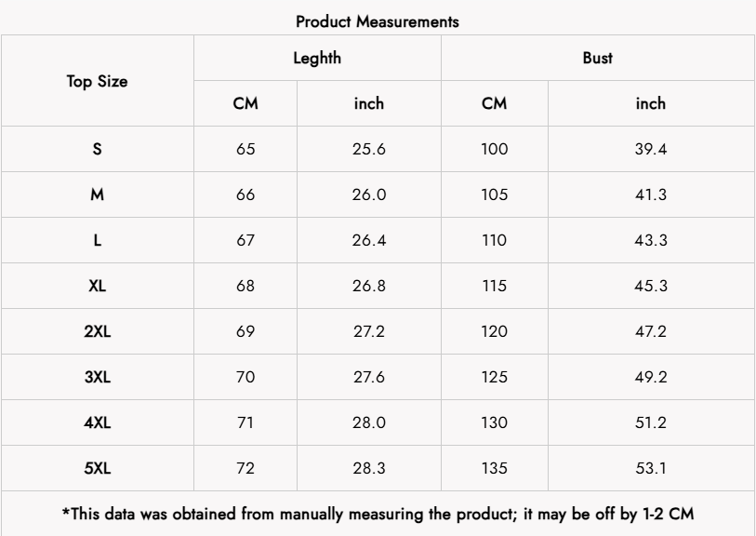Click the 2XL size row label
Image resolution: width=756 pixels, height=536 pixels.
click(x=97, y=330)
